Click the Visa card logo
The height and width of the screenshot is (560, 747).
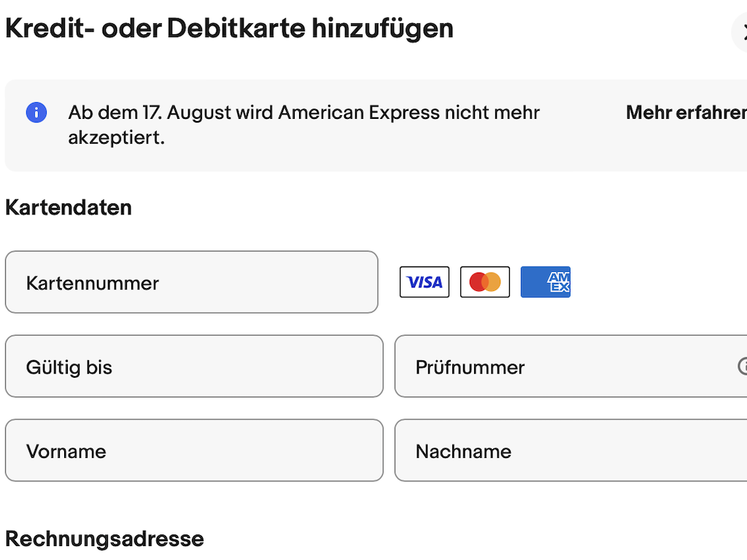click(x=425, y=282)
